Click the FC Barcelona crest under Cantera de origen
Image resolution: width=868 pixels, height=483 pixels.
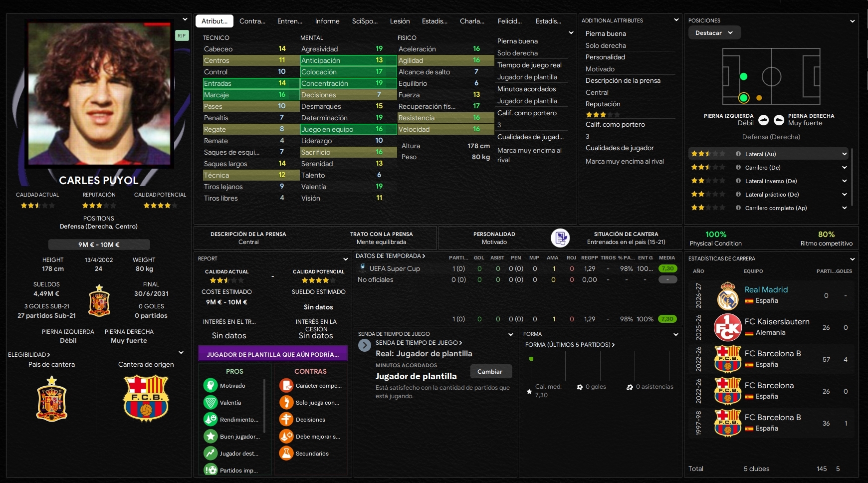tap(146, 399)
